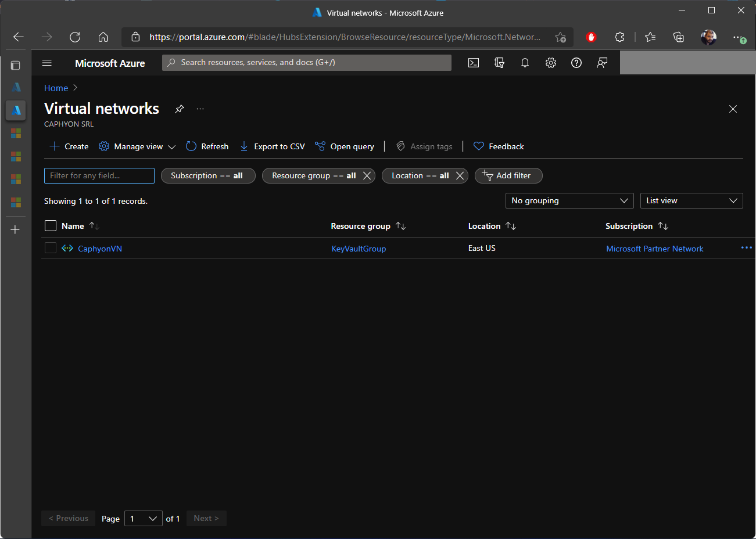
Task: Click the browser address bar URL
Action: click(345, 37)
